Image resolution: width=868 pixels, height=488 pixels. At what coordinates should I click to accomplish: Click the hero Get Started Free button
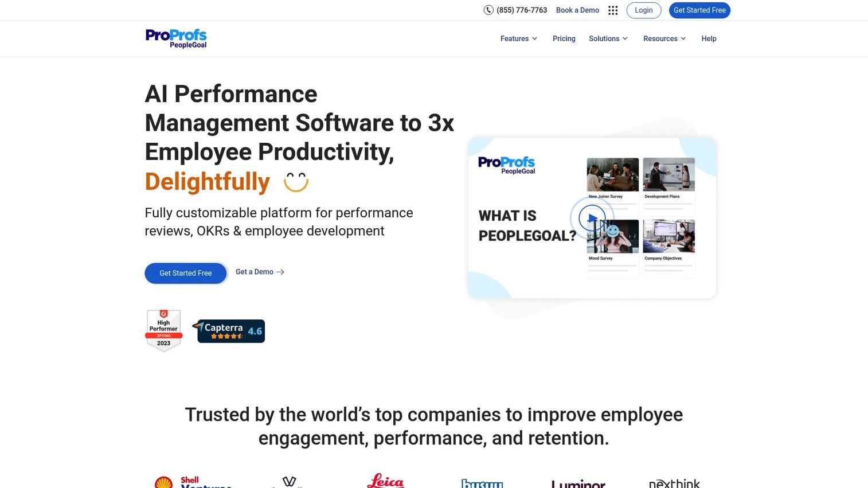[186, 273]
